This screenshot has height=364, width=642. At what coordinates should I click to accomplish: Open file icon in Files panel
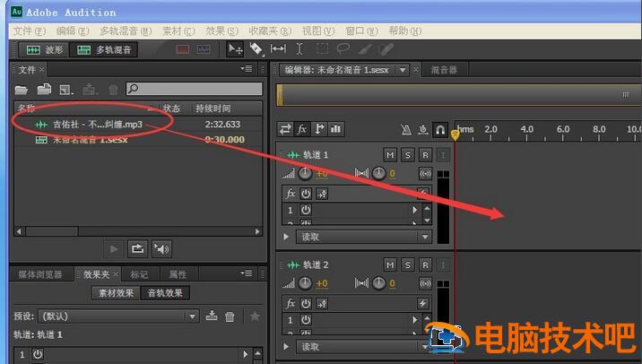point(22,89)
